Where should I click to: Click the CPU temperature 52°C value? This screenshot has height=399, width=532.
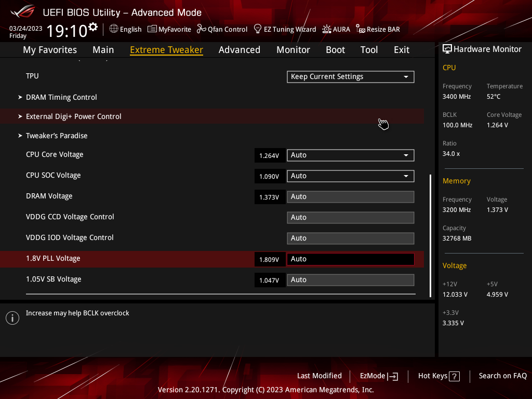(x=494, y=97)
